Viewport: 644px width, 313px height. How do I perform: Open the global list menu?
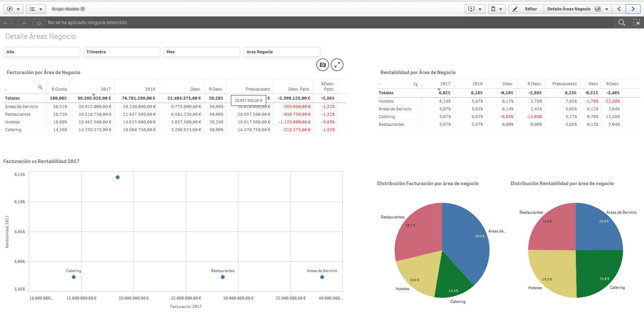(36, 9)
